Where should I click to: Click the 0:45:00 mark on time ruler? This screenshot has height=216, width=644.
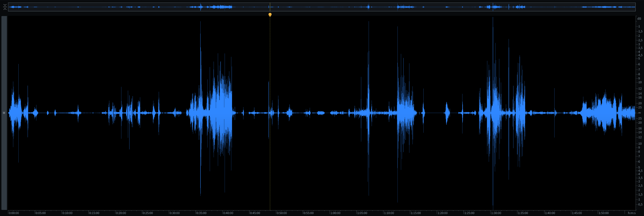[x=255, y=213]
